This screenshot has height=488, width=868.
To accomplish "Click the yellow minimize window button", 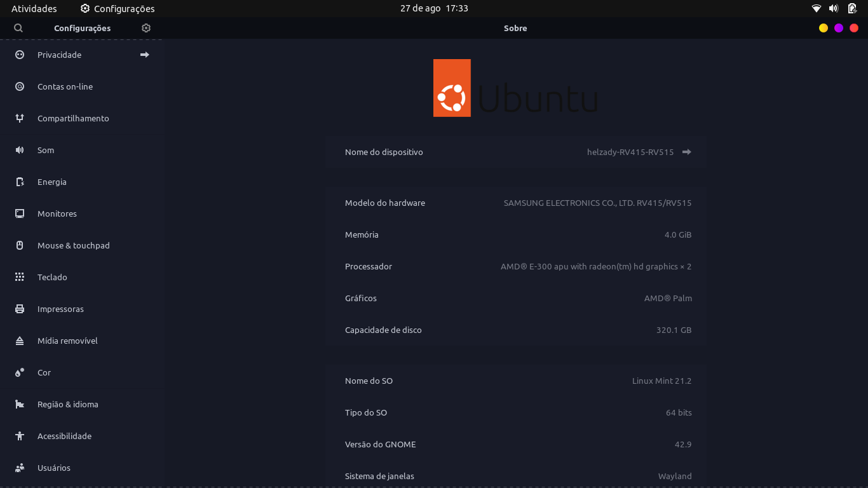I will (x=824, y=28).
